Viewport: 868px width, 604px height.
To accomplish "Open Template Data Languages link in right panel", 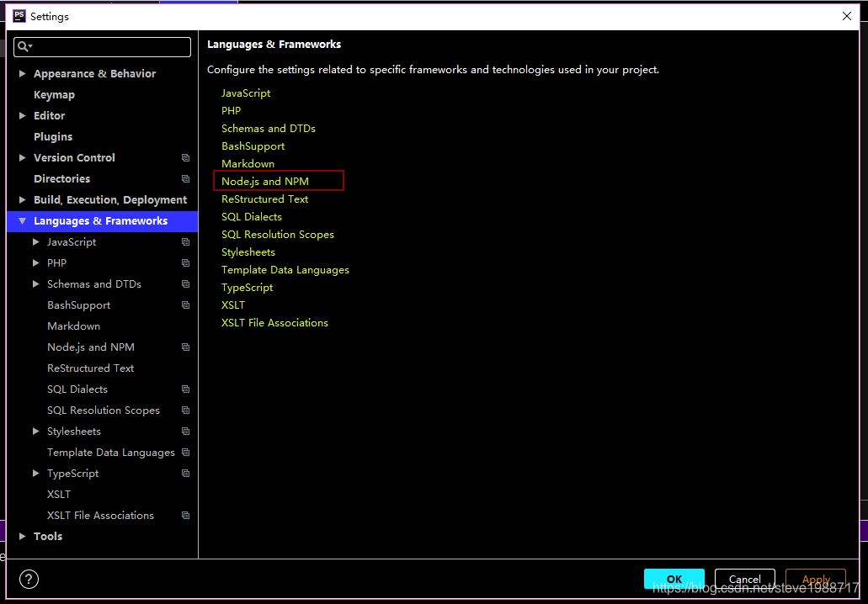I will point(285,270).
